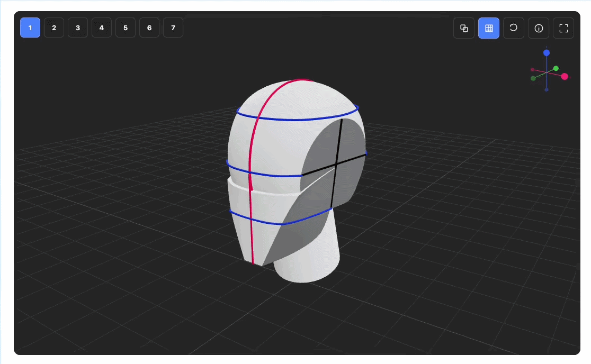
Task: Click the red X axis gizmo handle
Action: [564, 76]
